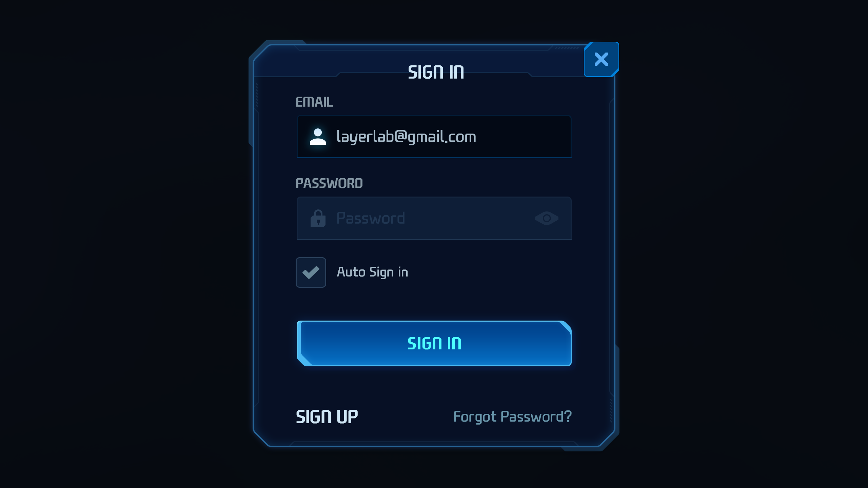The image size is (868, 488).
Task: Click the EMAIL field label
Action: click(314, 102)
